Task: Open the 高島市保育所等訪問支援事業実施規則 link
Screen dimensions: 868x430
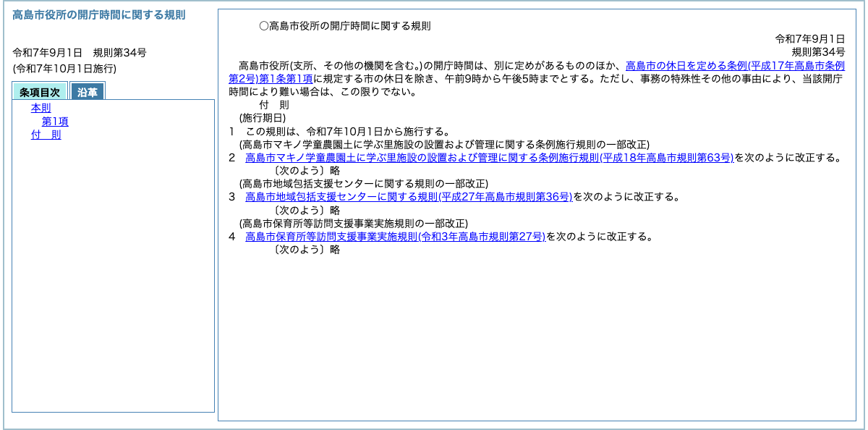Action: coord(395,237)
